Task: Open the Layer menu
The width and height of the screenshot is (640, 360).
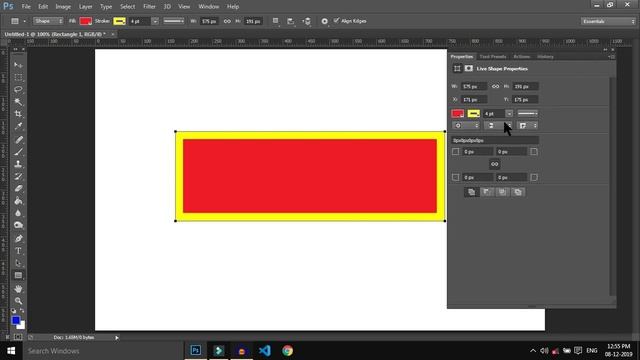Action: (x=85, y=7)
